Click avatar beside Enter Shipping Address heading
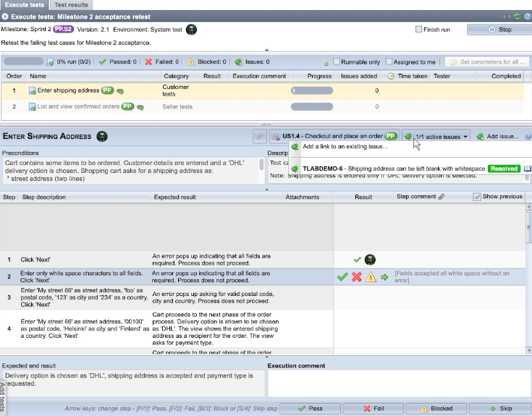The width and height of the screenshot is (532, 416). 102,136
